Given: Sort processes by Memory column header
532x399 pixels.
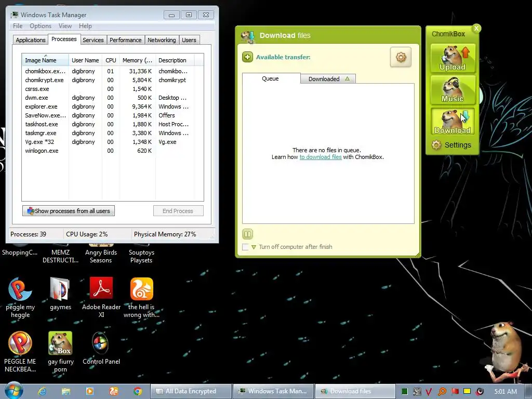Looking at the screenshot, I should (x=137, y=60).
